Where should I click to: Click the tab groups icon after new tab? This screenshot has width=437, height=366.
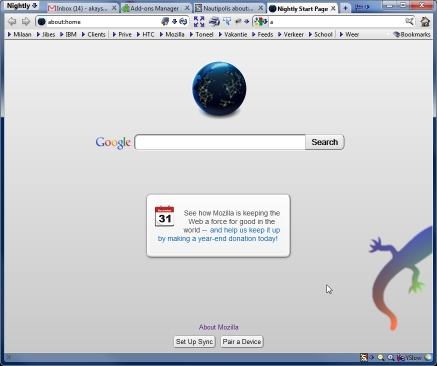[362, 7]
